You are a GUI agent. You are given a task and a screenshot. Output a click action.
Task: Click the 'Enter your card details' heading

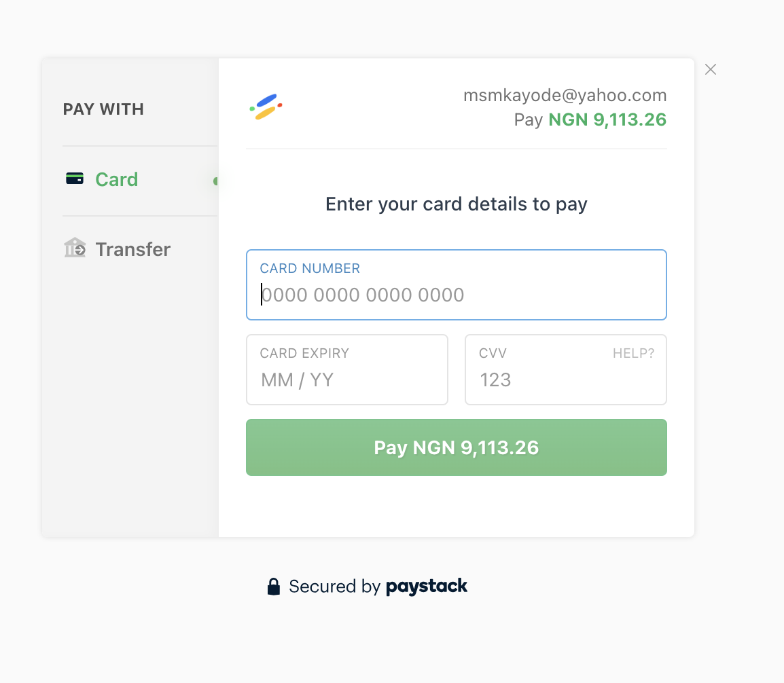(457, 204)
